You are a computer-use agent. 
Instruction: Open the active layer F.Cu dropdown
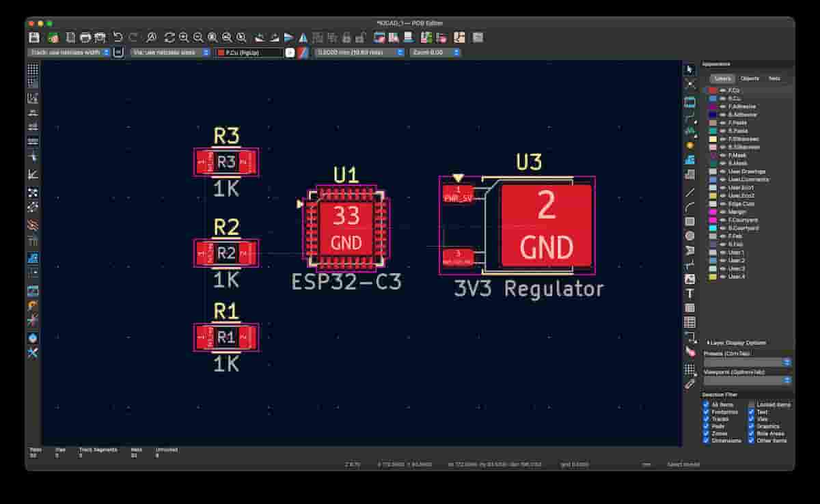click(253, 52)
